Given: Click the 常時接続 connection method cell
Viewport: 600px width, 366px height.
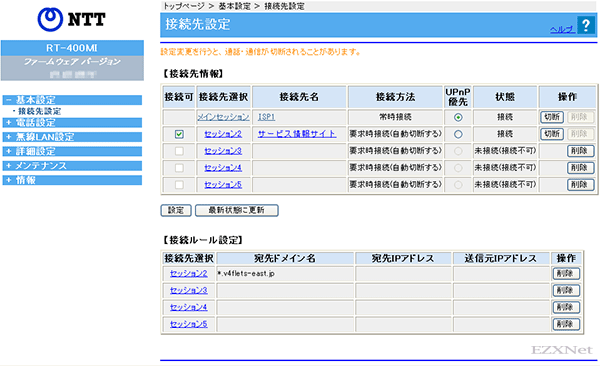Looking at the screenshot, I should [x=395, y=117].
